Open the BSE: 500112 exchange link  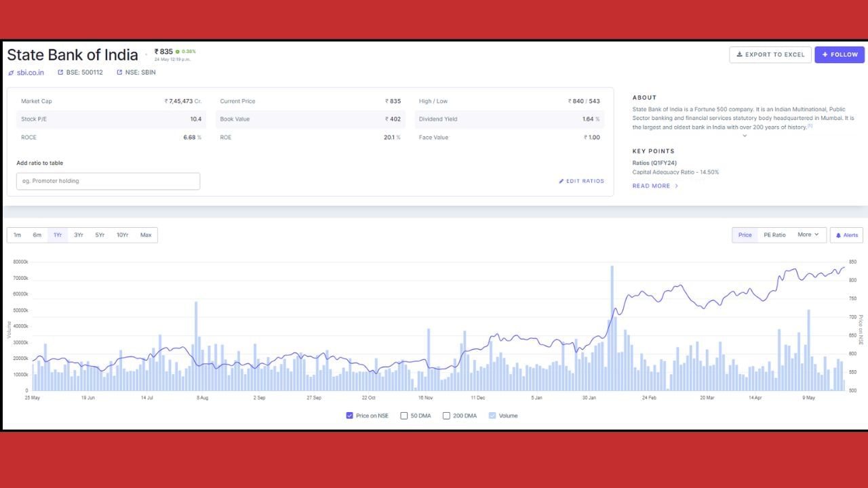coord(80,73)
